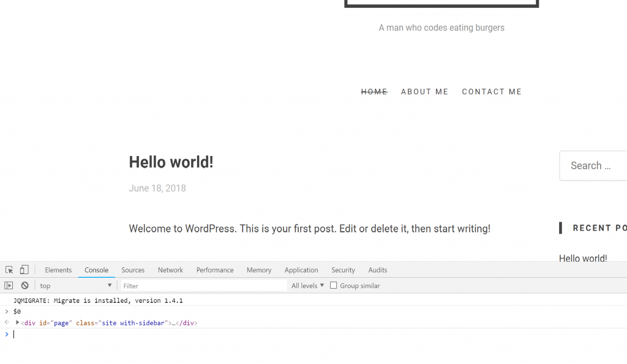Open the 'top' JavaScript context dropdown

pyautogui.click(x=76, y=286)
